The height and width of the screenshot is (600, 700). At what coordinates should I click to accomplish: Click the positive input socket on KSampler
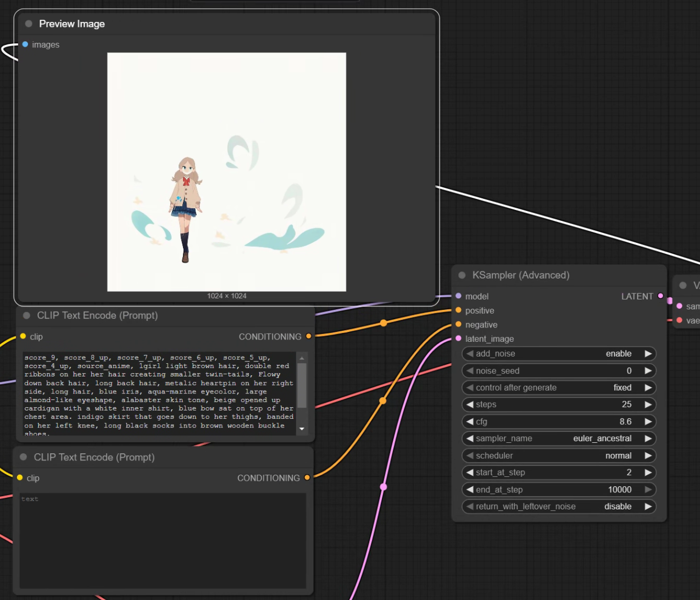[x=458, y=310]
